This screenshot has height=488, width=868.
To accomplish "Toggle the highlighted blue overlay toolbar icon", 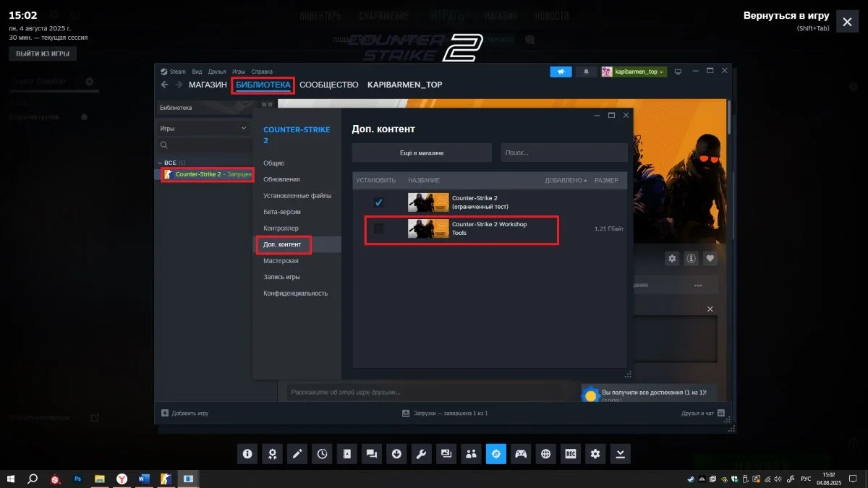I will click(495, 454).
